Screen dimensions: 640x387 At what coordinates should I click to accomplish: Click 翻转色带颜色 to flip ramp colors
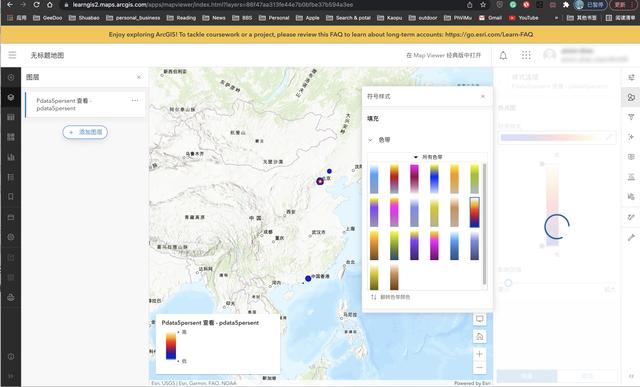pyautogui.click(x=390, y=297)
